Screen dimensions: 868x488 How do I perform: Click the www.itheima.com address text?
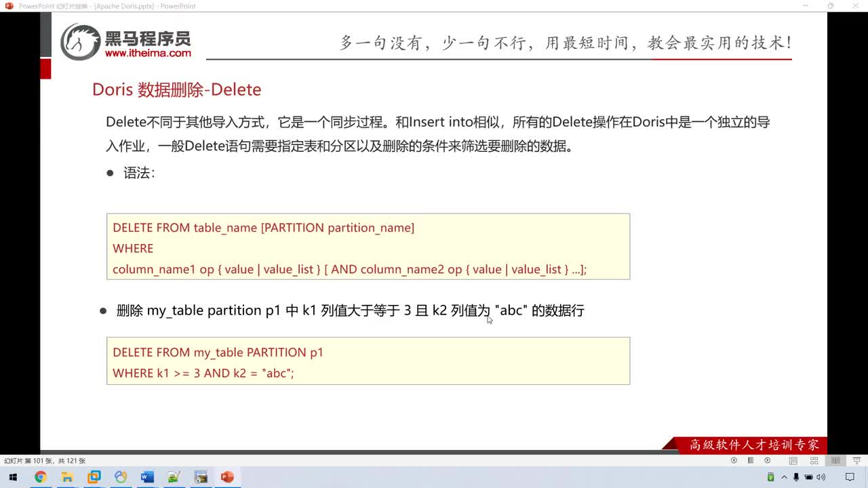(148, 53)
